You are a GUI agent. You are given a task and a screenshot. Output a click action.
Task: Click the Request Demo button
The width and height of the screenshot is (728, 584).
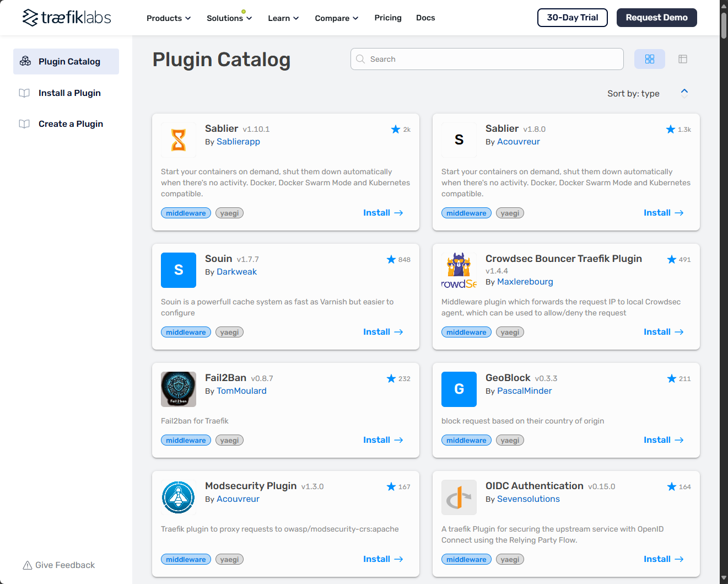tap(656, 18)
